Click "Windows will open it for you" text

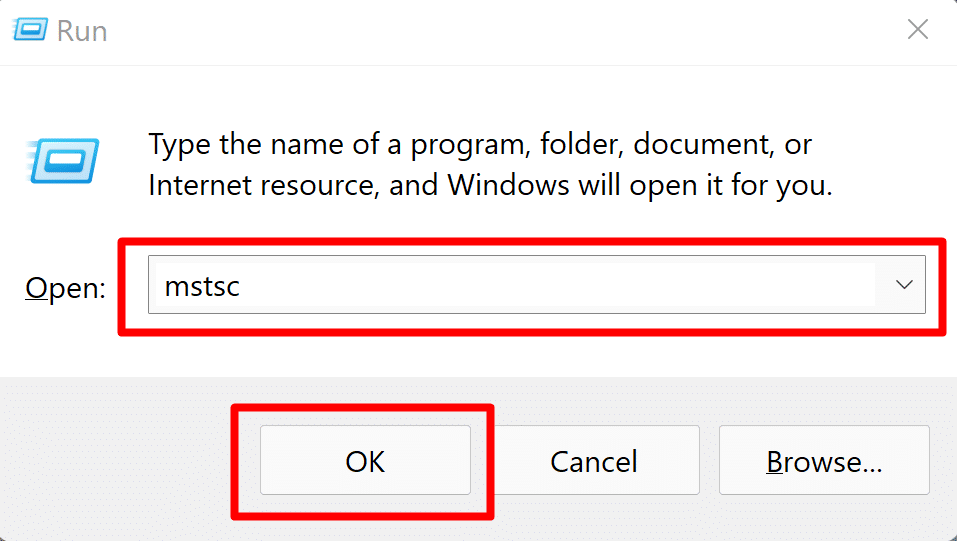tap(640, 185)
